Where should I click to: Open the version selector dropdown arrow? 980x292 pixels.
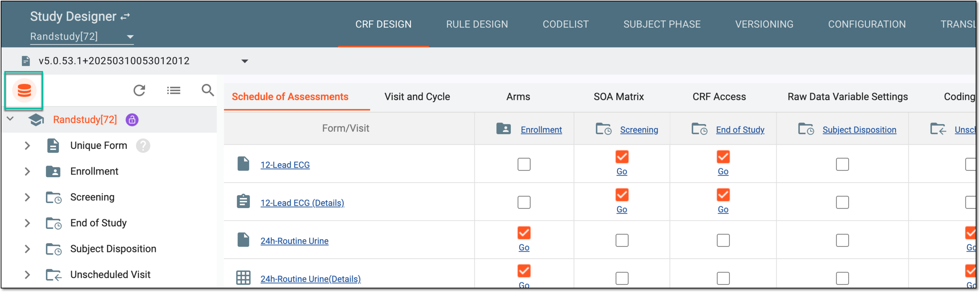pos(245,61)
